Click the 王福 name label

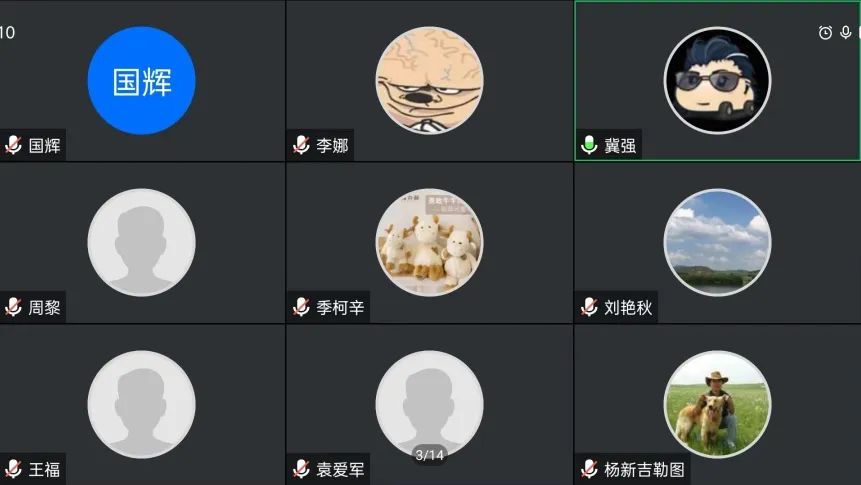[44, 470]
